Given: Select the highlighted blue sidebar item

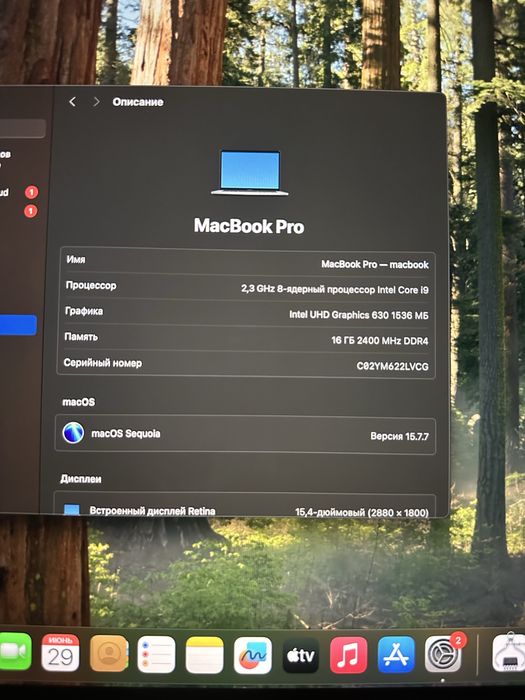Looking at the screenshot, I should 18,325.
